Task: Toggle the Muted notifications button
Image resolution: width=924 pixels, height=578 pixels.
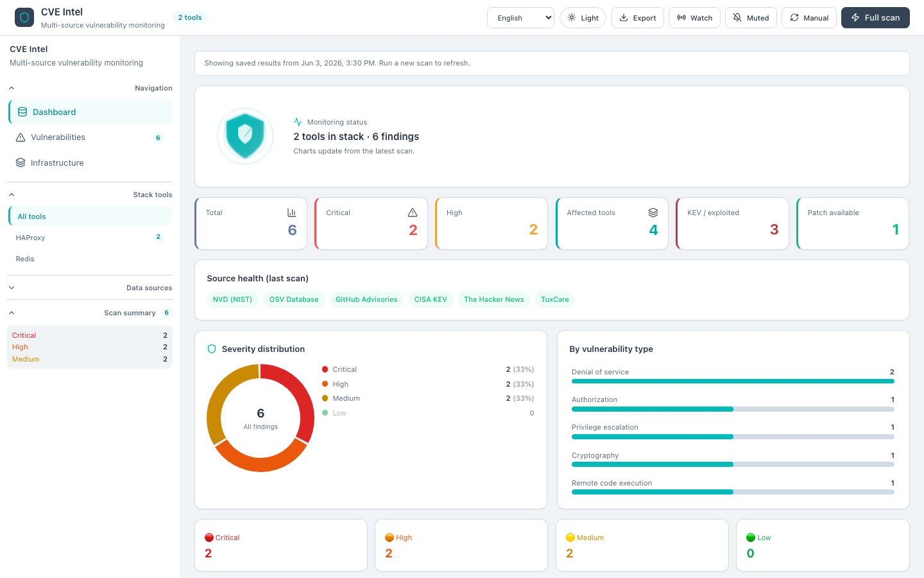Action: [x=751, y=18]
